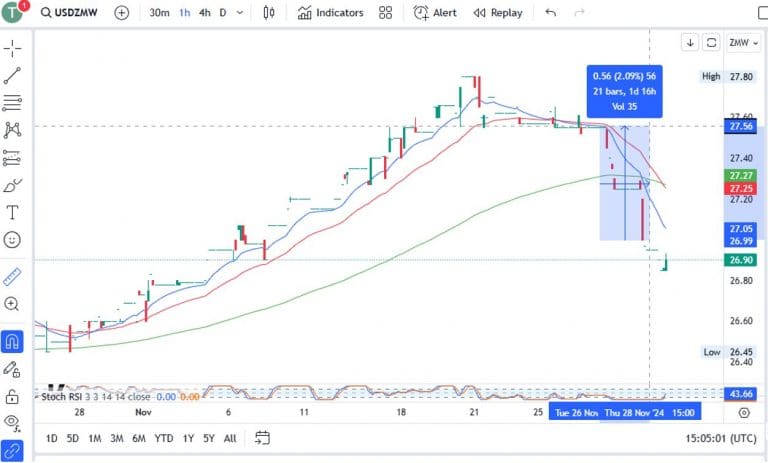The width and height of the screenshot is (768, 463).
Task: Set chart range to All
Action: pyautogui.click(x=230, y=438)
